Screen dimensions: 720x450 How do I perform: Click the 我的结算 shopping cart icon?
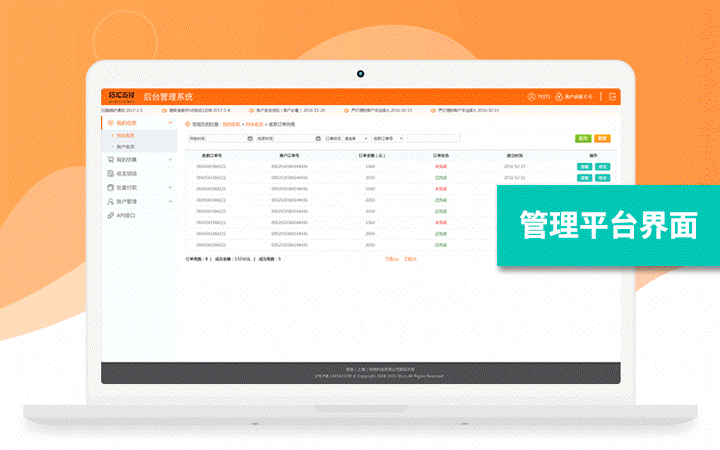[x=109, y=160]
